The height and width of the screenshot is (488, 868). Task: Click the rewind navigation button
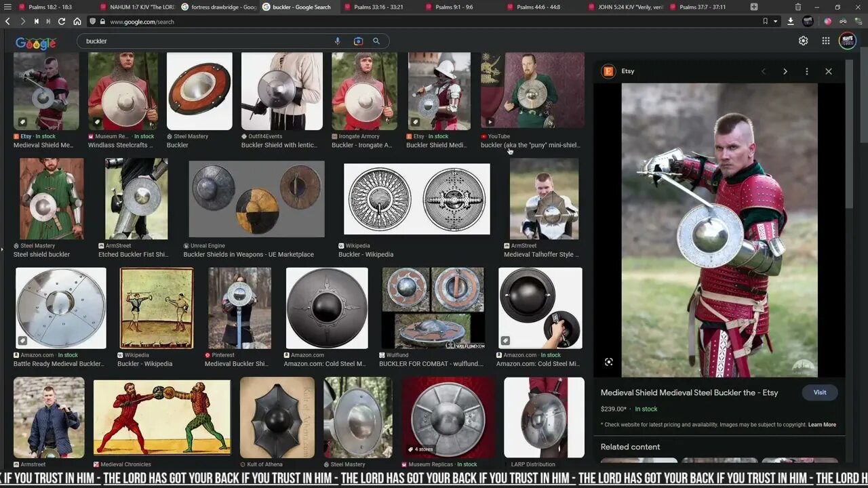(36, 22)
